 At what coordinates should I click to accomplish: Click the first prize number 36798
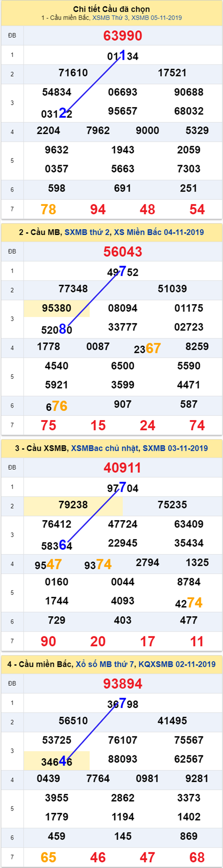[x=123, y=704]
